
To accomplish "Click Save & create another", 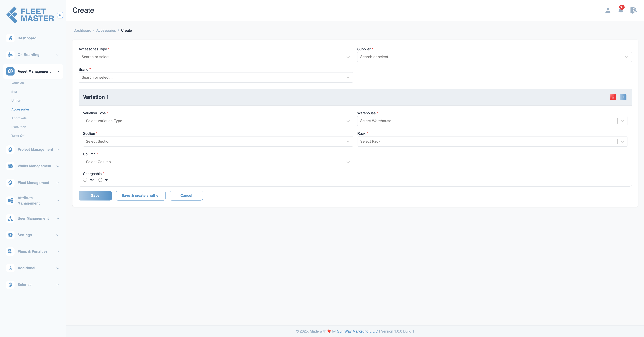I will (140, 196).
